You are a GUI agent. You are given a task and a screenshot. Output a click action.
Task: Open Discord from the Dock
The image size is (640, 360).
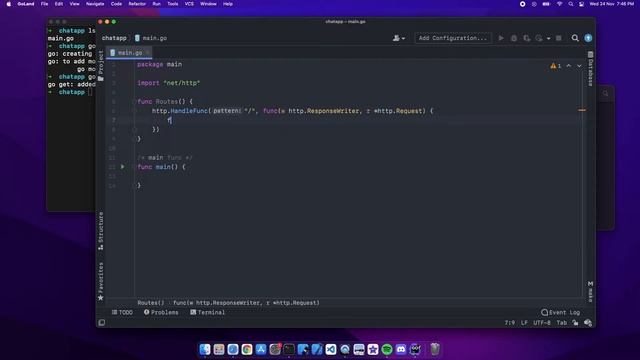coord(401,349)
